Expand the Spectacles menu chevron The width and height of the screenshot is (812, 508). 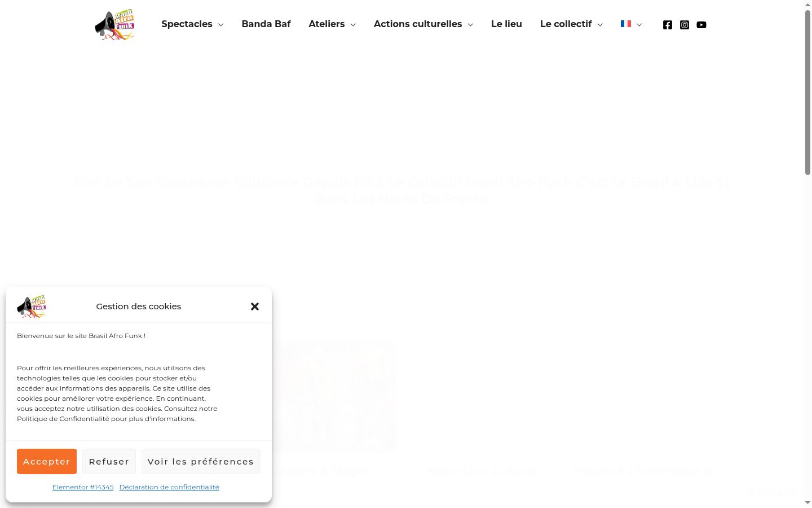click(x=220, y=25)
